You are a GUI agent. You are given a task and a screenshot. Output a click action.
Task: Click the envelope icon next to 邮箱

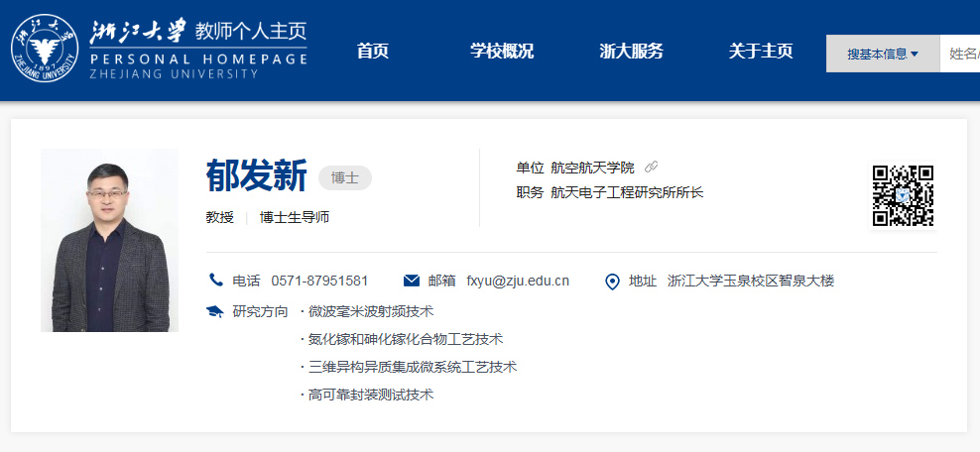tap(412, 281)
